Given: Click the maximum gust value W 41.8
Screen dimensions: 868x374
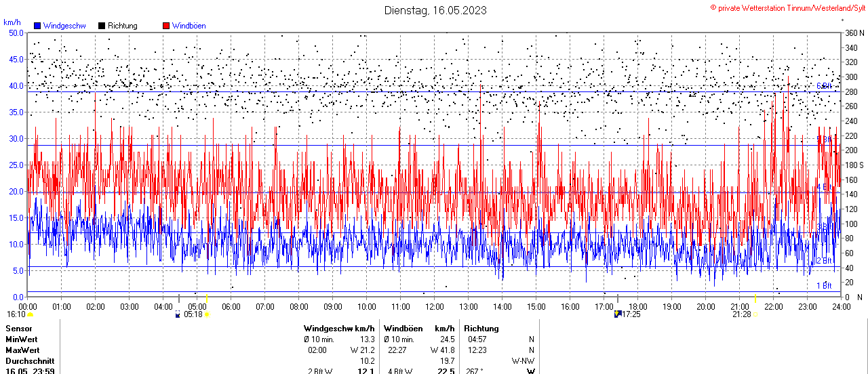Looking at the screenshot, I should pos(442,350).
